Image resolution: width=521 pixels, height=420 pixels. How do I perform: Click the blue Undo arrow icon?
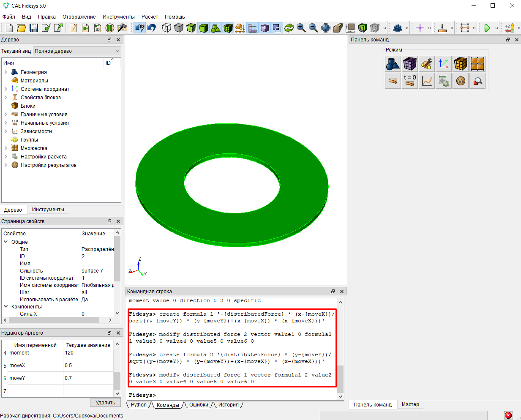[x=152, y=28]
